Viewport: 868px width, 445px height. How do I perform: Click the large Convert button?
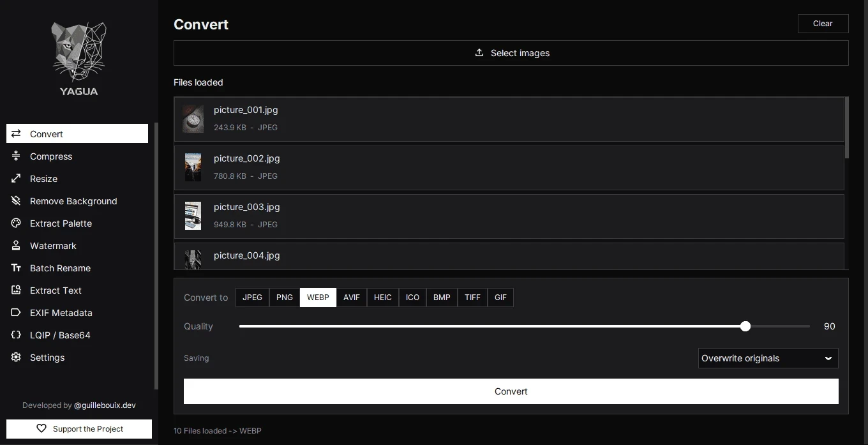point(511,391)
